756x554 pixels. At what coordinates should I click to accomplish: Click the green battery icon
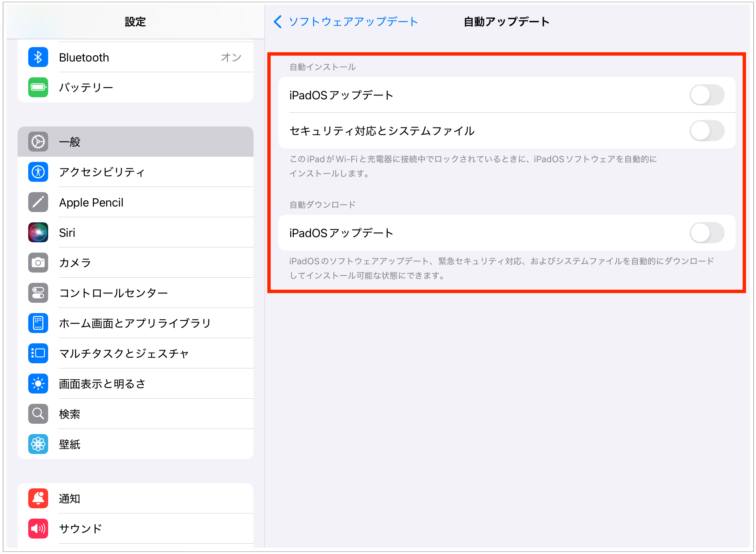38,87
